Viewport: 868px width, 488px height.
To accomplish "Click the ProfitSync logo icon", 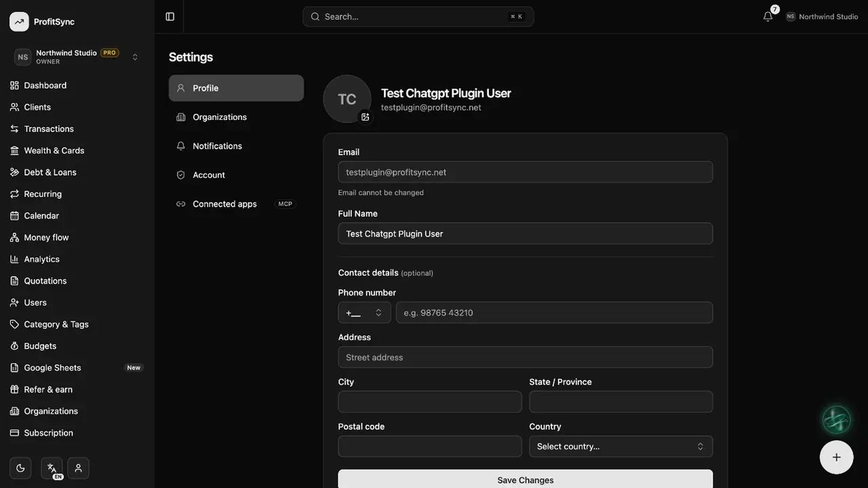I will coord(19,22).
